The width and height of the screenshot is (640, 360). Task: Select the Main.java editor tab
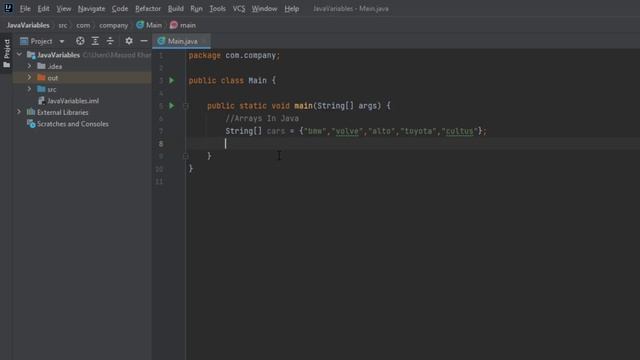pyautogui.click(x=181, y=41)
